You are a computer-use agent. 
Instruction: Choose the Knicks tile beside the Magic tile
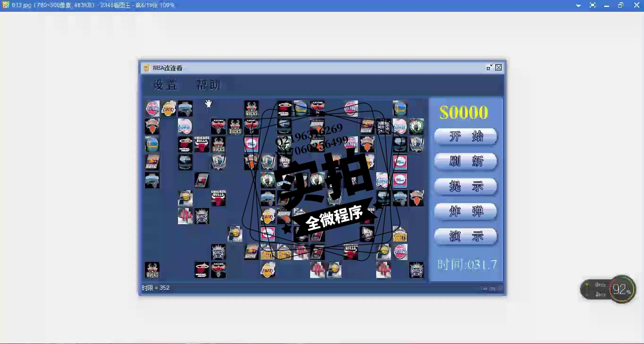tap(416, 198)
